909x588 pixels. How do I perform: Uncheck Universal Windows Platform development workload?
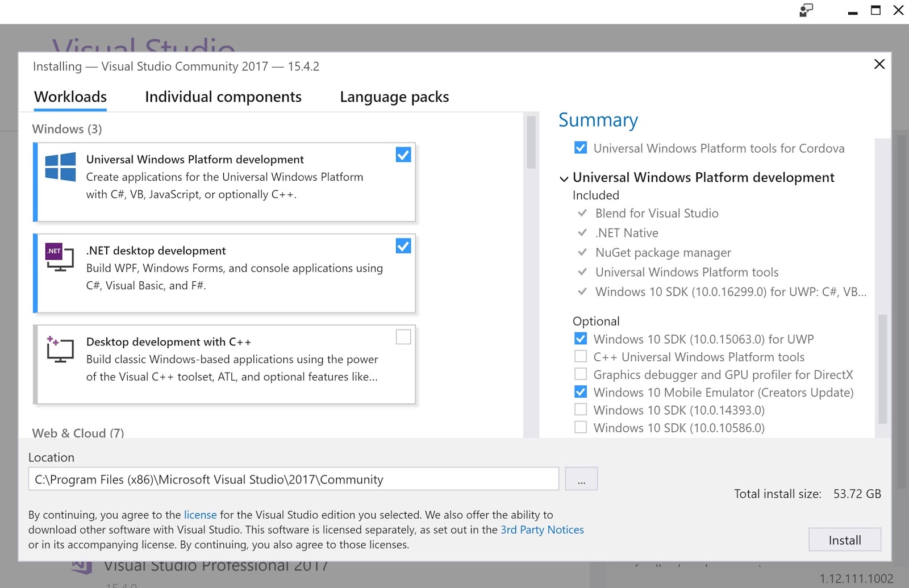tap(403, 154)
